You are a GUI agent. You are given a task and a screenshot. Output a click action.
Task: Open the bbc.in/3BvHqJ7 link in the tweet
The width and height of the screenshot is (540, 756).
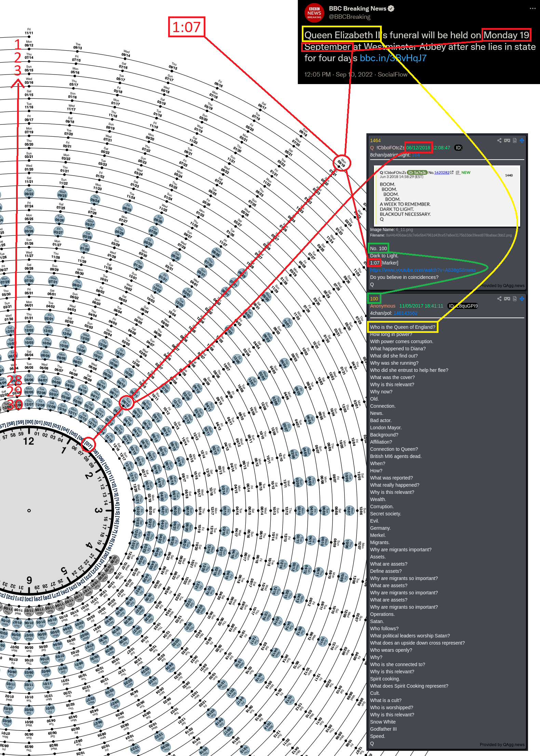(x=393, y=58)
